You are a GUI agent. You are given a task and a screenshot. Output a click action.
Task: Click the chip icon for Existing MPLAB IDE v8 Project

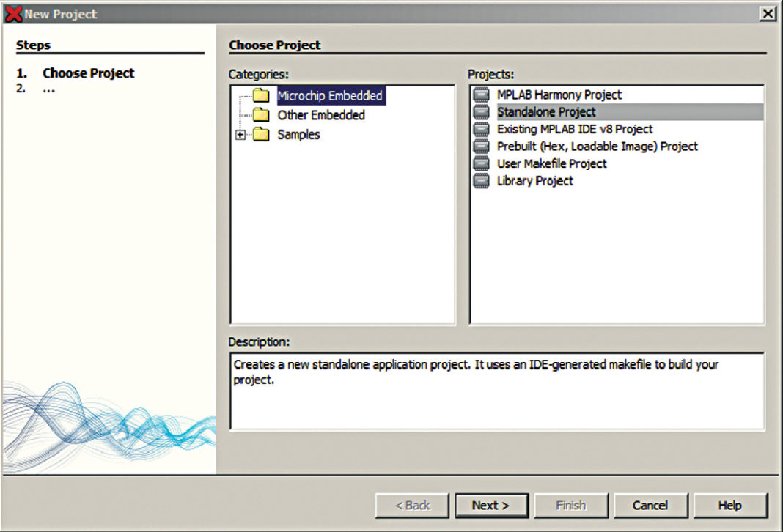coord(481,128)
